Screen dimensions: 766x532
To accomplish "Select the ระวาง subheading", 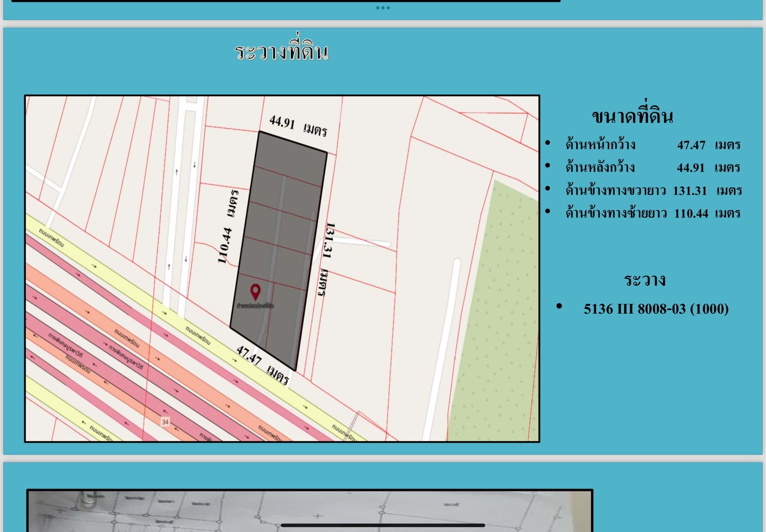I will (x=645, y=280).
